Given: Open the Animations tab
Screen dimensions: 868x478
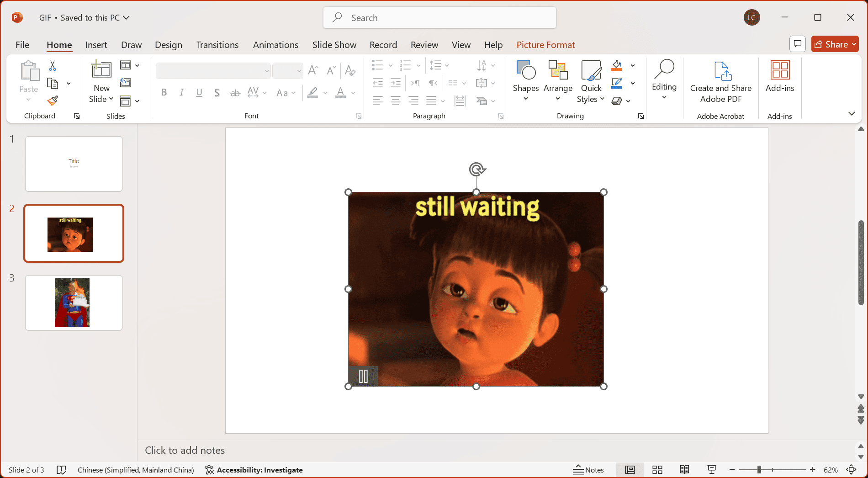Looking at the screenshot, I should click(275, 45).
